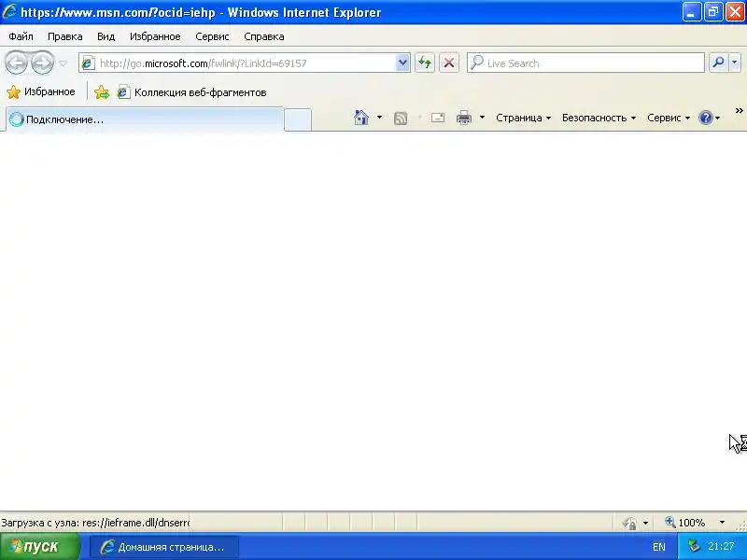
Task: Go forward with the Forward arrow button
Action: 42,63
